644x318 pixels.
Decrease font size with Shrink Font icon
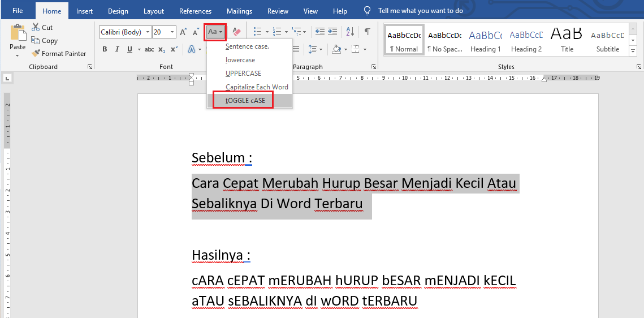coord(196,32)
